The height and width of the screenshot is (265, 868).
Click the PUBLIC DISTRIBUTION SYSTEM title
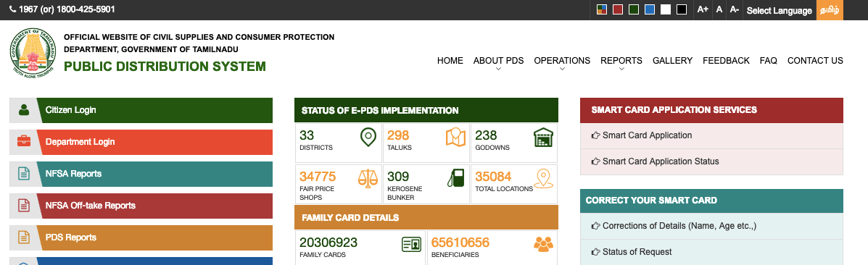[165, 67]
